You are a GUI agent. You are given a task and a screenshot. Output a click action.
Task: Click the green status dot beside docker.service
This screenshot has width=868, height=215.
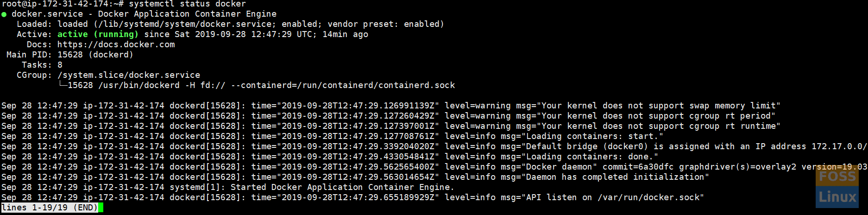(4, 14)
